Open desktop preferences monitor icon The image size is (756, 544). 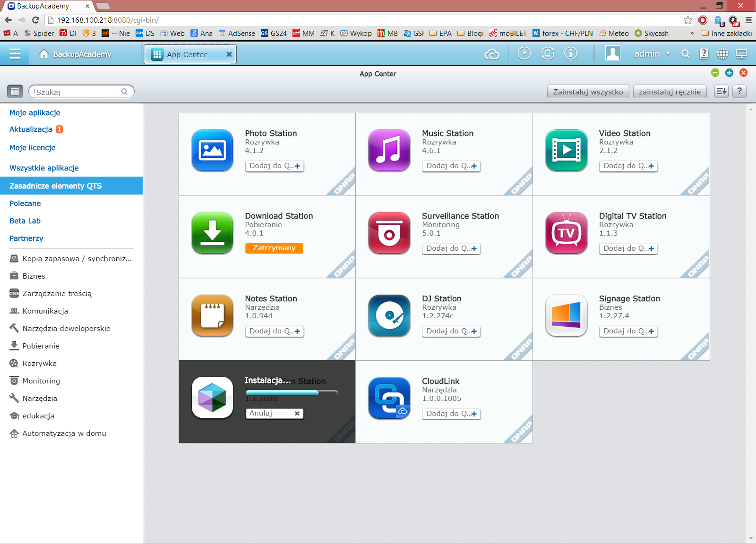click(741, 54)
